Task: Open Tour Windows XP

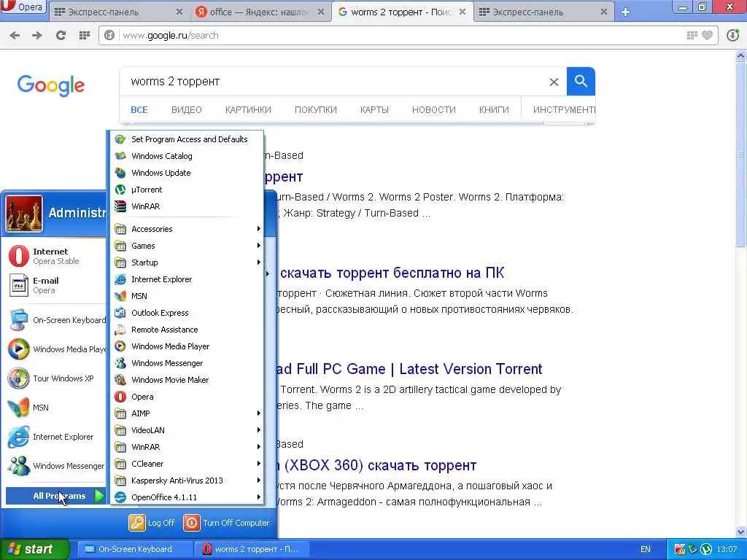Action: pyautogui.click(x=56, y=378)
